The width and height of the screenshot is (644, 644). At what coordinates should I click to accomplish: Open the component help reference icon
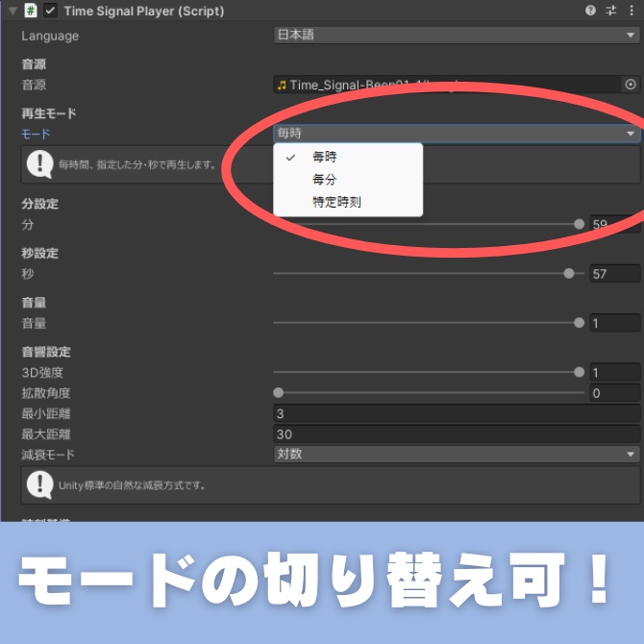[x=590, y=11]
